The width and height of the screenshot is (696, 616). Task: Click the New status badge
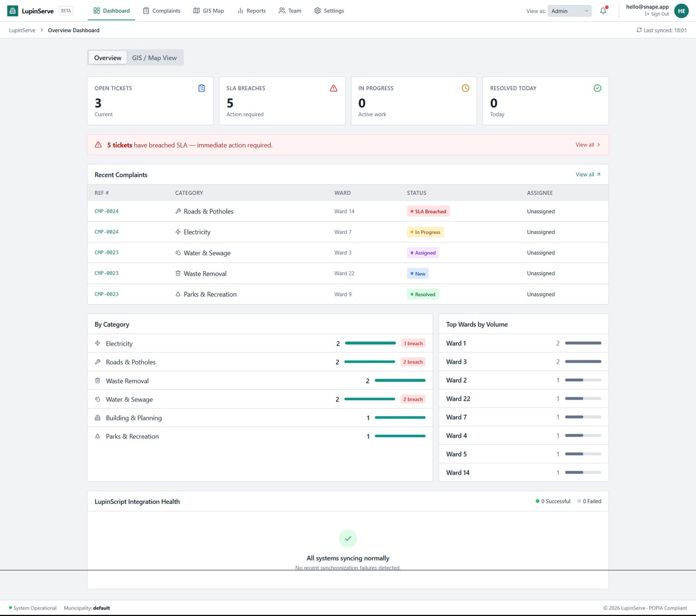click(418, 274)
